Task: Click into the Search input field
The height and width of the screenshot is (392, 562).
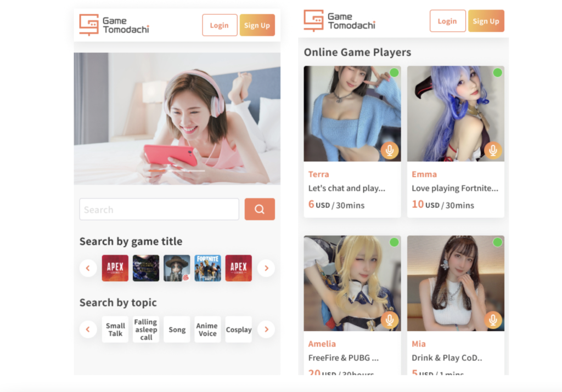Action: tap(159, 209)
